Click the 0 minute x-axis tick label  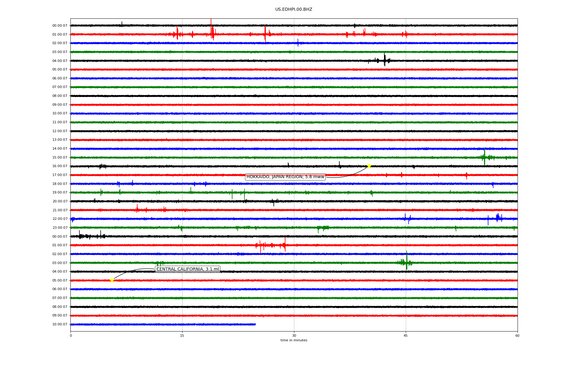coord(71,335)
